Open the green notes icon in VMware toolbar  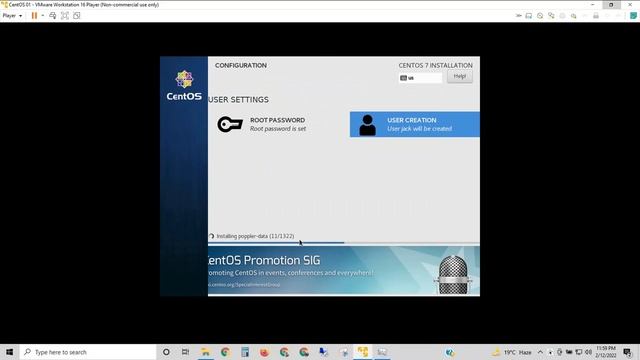(x=633, y=16)
